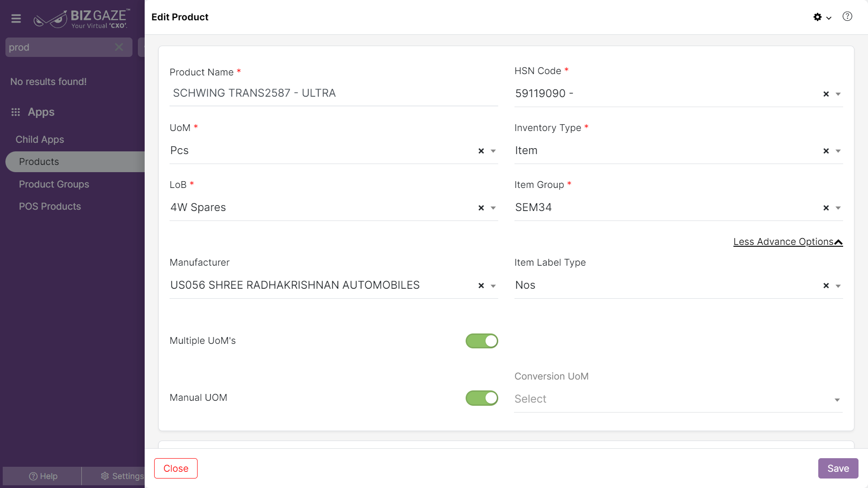Click the BizGaze logo
This screenshot has width=868, height=488.
point(82,19)
